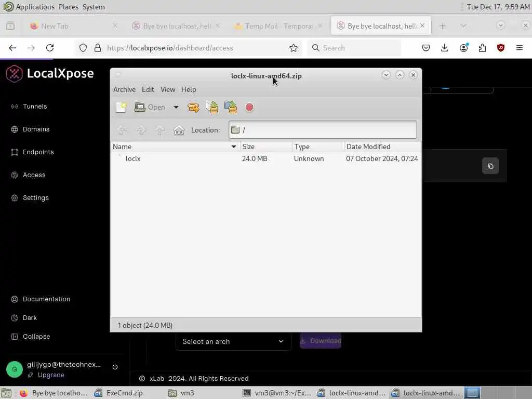The image size is (532, 399).
Task: Switch to the vm3@vm3 terminal taskbar item
Action: [277, 393]
